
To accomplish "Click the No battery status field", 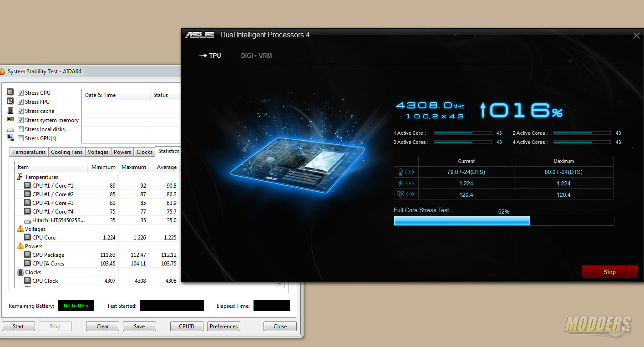I will point(76,306).
